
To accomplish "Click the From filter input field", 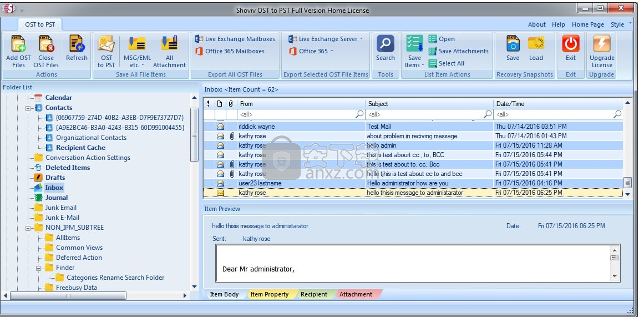I will (297, 114).
